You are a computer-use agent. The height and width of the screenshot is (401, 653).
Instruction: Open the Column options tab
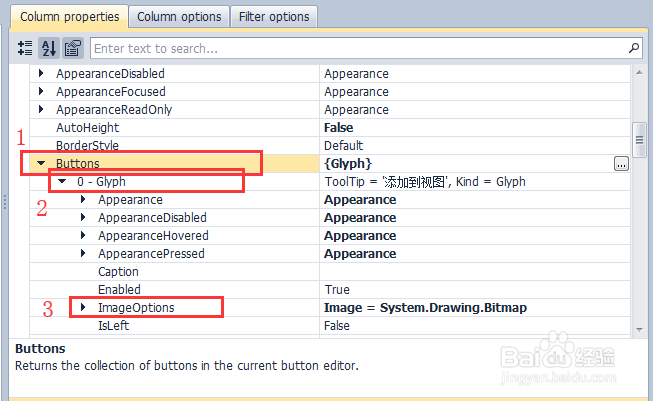click(x=179, y=17)
